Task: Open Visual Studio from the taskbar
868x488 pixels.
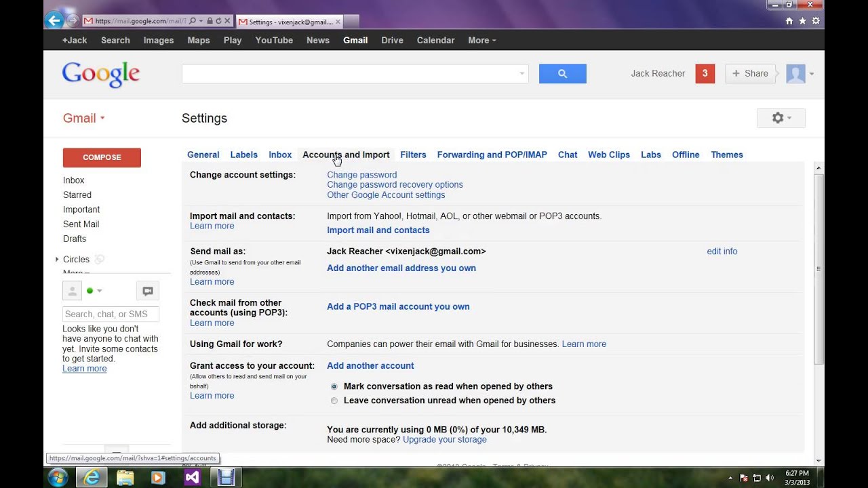Action: click(x=193, y=477)
